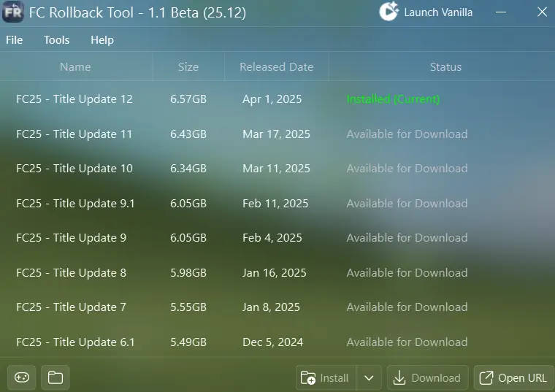Viewport: 555px width, 392px height.
Task: Click the Launch Vanilla label
Action: pos(438,12)
